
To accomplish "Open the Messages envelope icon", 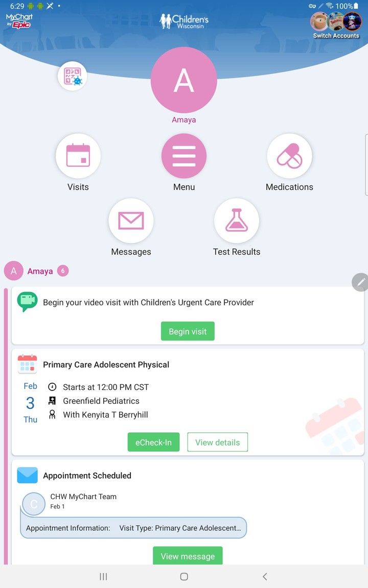I will pyautogui.click(x=131, y=221).
